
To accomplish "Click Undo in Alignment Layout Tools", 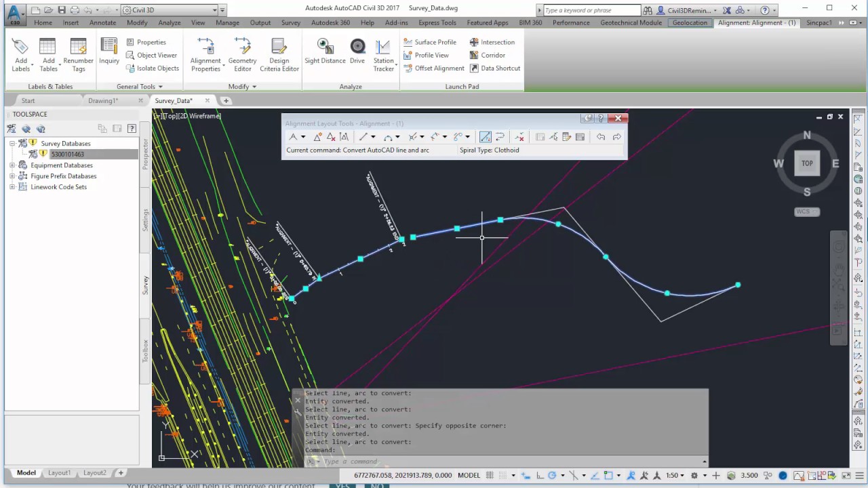I will 601,137.
